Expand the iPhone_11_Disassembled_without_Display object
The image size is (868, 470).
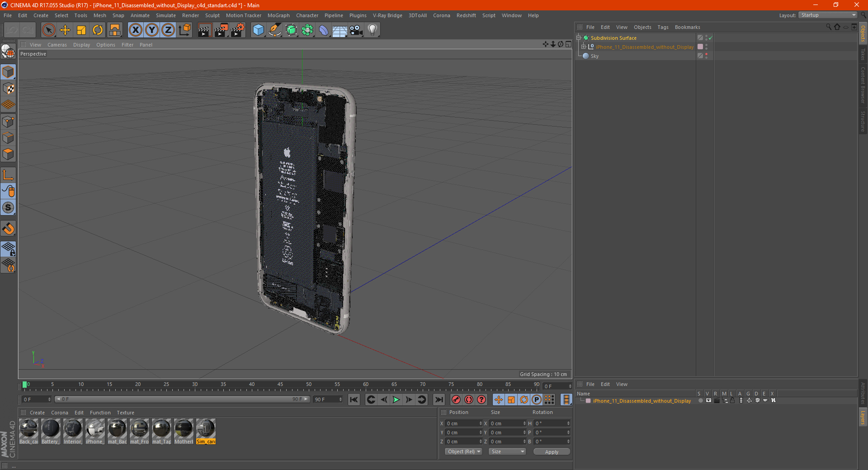coord(584,47)
